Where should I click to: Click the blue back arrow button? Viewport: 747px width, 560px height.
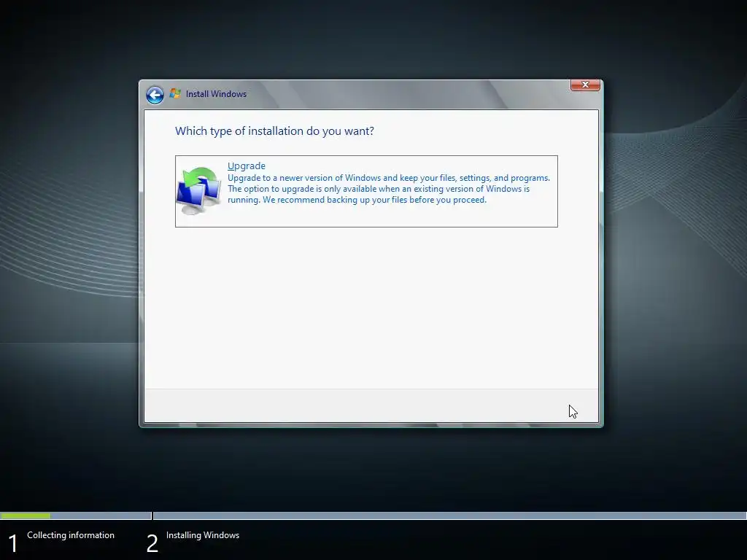pyautogui.click(x=155, y=95)
